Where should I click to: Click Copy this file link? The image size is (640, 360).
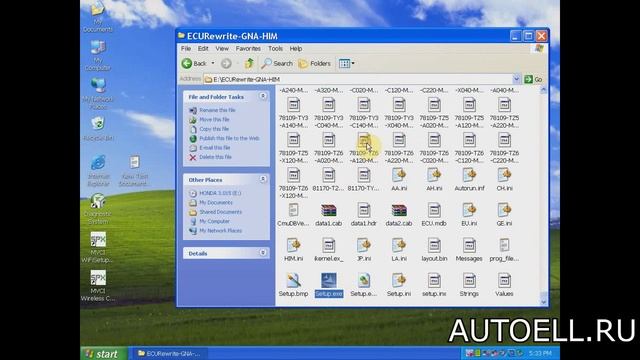click(x=214, y=129)
